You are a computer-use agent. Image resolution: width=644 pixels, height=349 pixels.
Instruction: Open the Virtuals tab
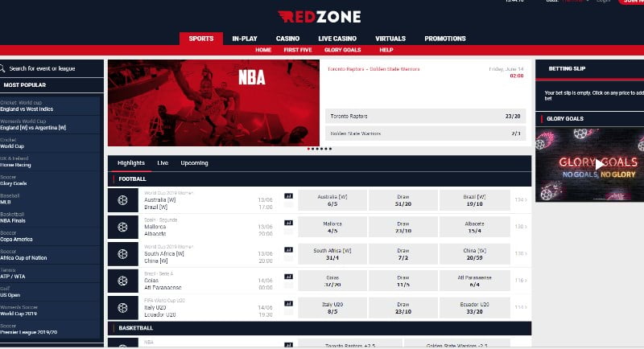(390, 39)
